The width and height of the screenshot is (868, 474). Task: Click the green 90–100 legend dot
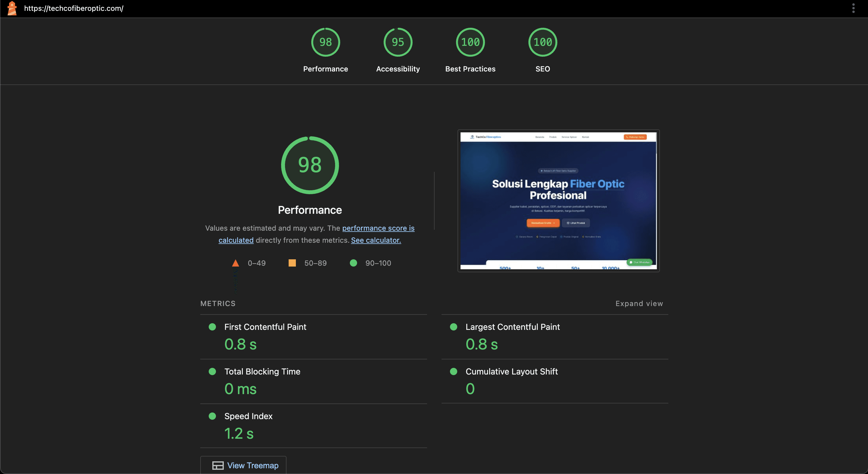point(353,263)
